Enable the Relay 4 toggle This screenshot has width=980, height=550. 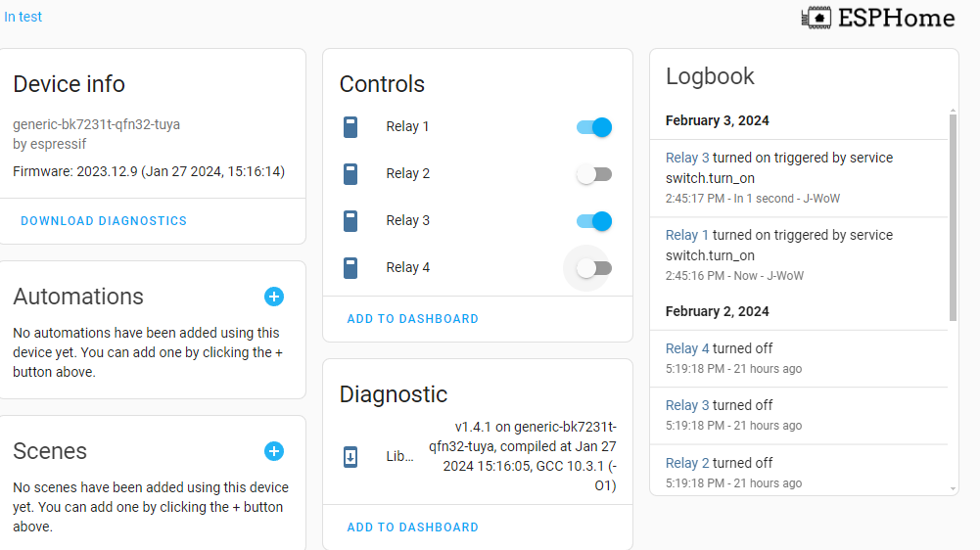pyautogui.click(x=593, y=268)
